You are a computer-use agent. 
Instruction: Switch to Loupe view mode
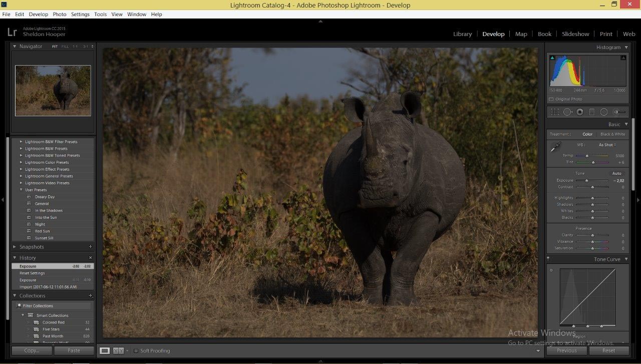(105, 350)
